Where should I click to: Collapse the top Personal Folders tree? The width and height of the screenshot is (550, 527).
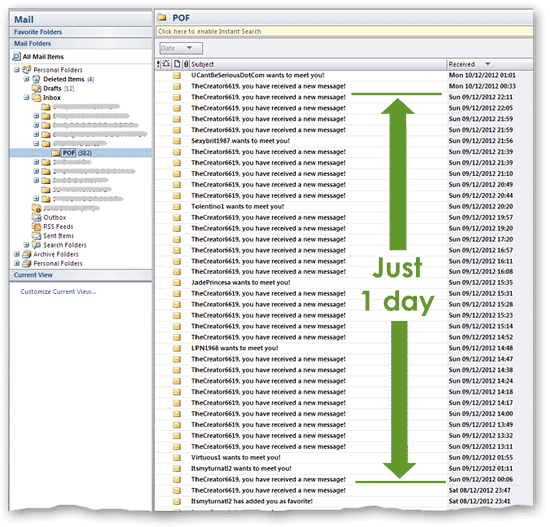click(17, 70)
